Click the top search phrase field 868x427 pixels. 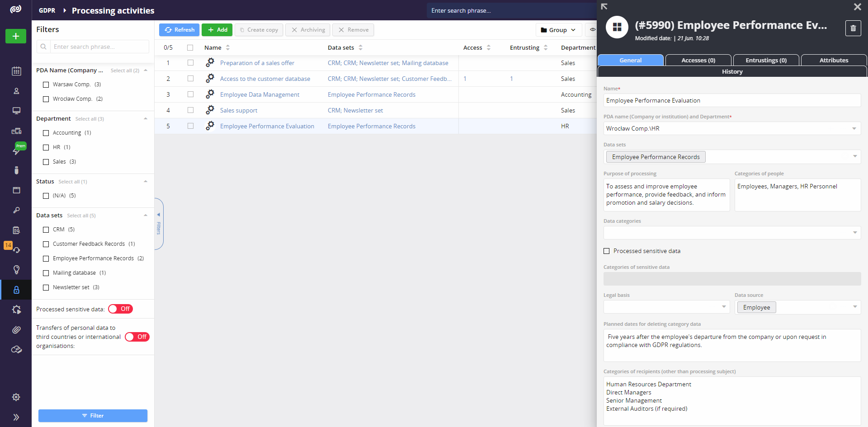511,10
